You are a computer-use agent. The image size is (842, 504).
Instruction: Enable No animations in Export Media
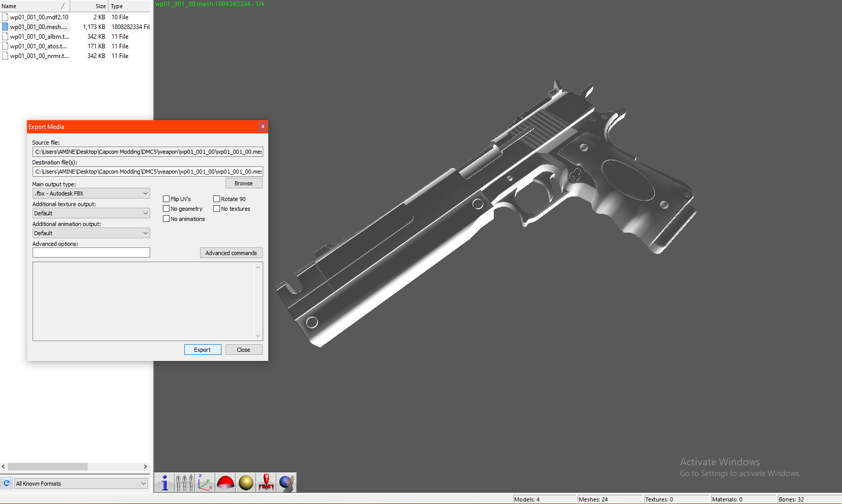click(166, 218)
